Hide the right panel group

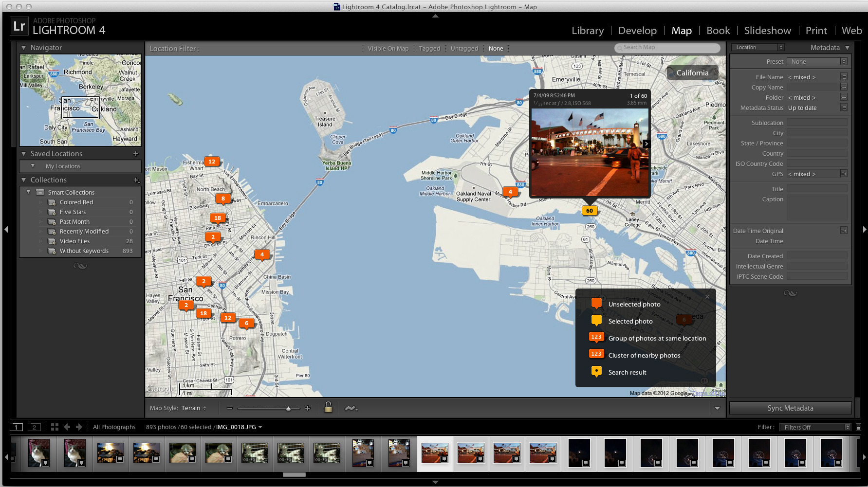(x=864, y=229)
